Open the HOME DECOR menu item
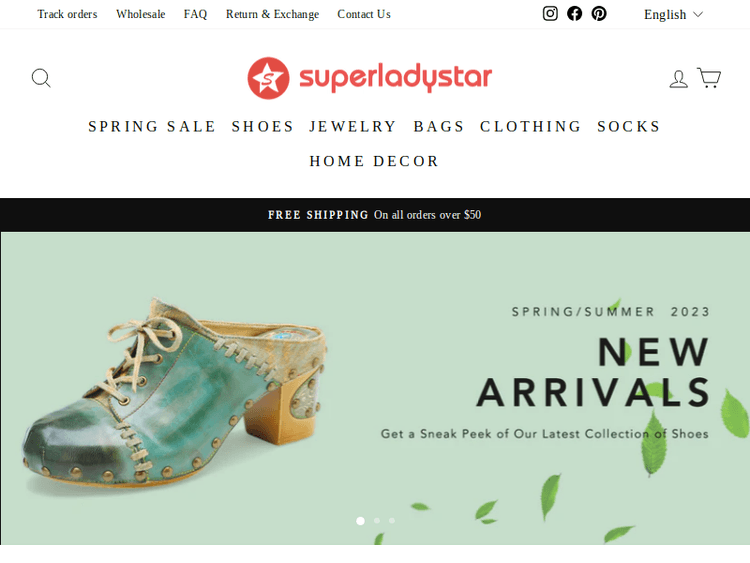The image size is (750, 563). tap(374, 161)
